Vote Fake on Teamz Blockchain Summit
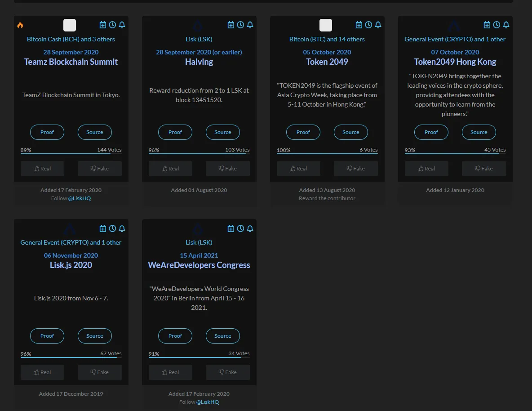The height and width of the screenshot is (411, 532). [100, 169]
